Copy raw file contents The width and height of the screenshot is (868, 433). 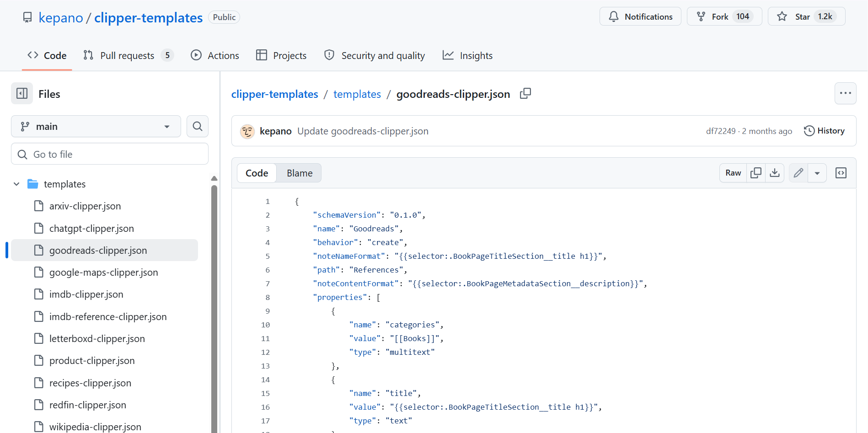(756, 173)
